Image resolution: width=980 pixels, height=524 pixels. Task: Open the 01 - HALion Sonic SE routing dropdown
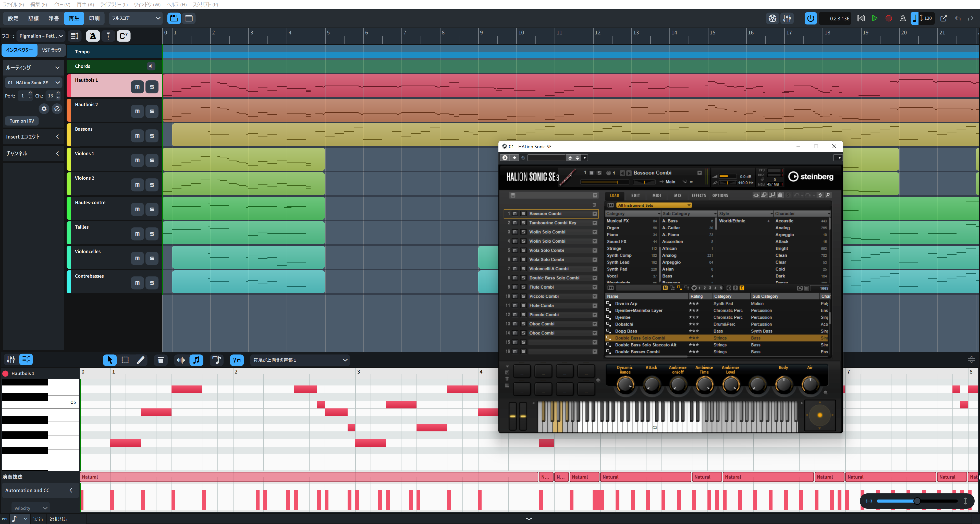pos(33,82)
